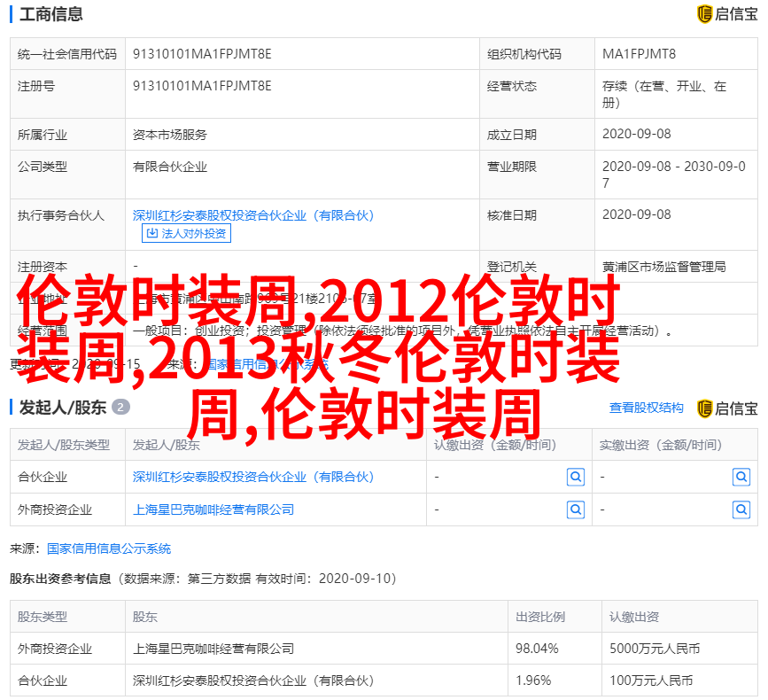Click magnifier in 实缴出资 cell of 合伙企业 row
The width and height of the screenshot is (768, 700).
[x=741, y=477]
